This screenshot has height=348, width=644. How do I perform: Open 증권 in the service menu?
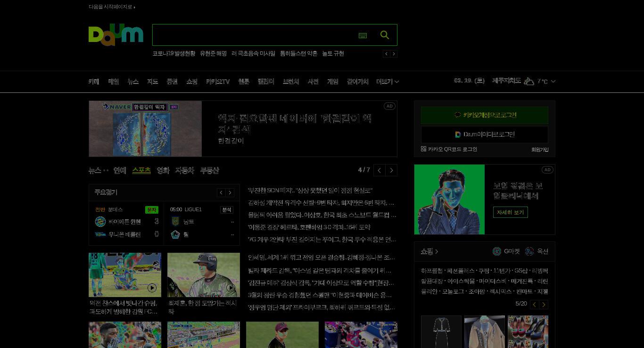(172, 82)
